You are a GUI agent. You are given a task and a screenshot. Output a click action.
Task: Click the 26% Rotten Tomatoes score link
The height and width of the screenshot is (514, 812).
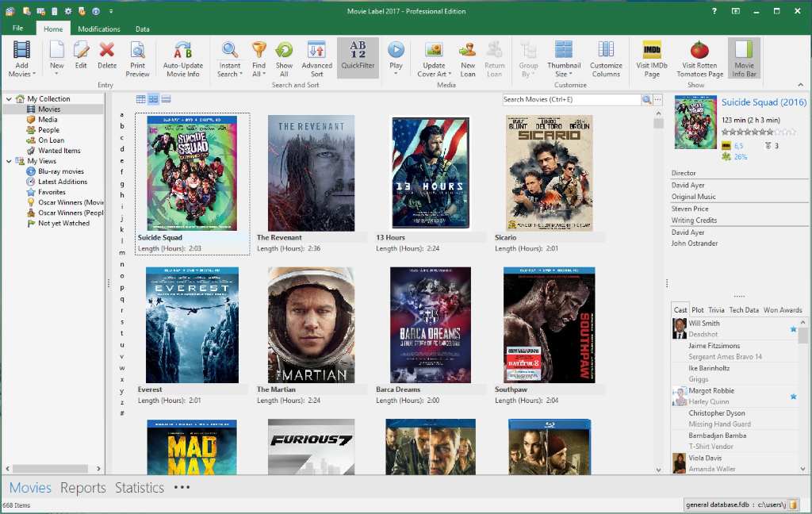pos(741,156)
